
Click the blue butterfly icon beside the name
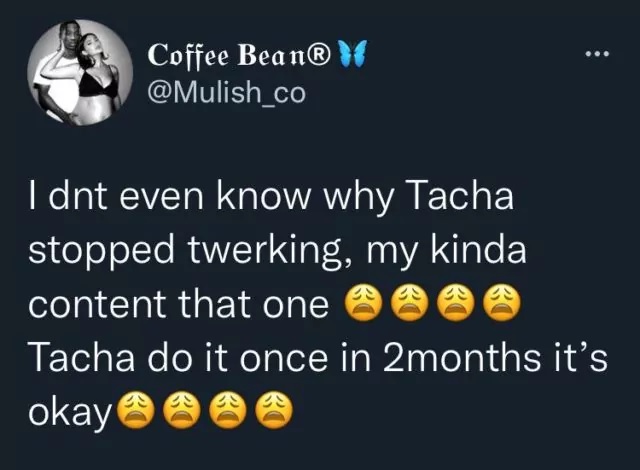(x=353, y=53)
